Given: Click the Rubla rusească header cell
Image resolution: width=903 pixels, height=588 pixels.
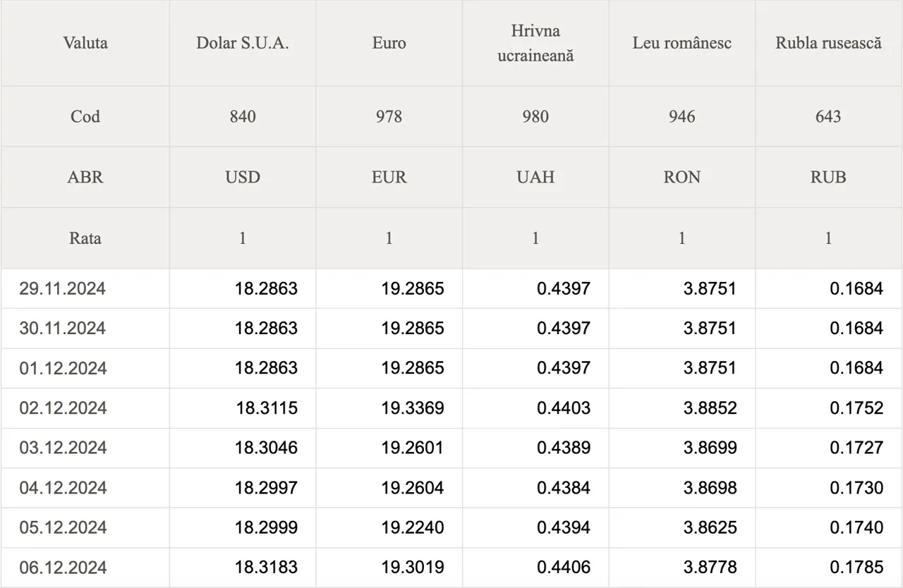Looking at the screenshot, I should (x=829, y=43).
